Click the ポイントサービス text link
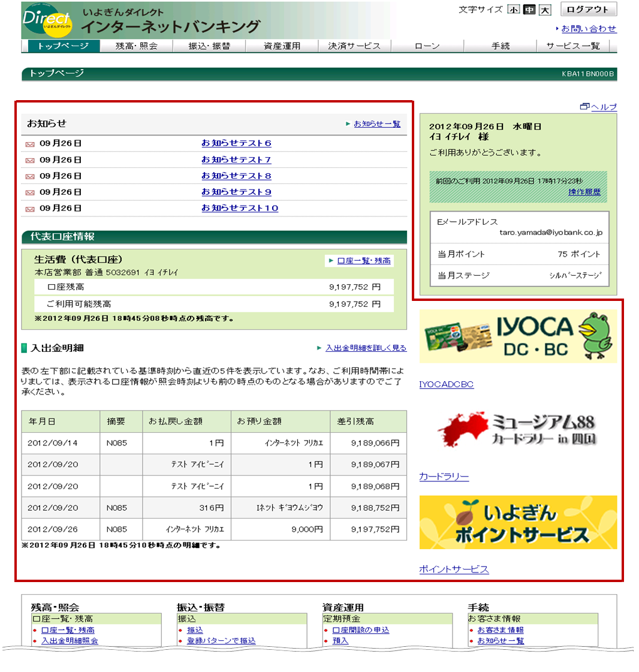The width and height of the screenshot is (639, 672). click(x=454, y=569)
